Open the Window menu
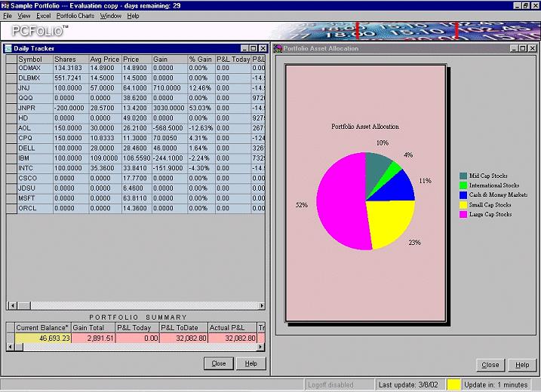 point(110,16)
